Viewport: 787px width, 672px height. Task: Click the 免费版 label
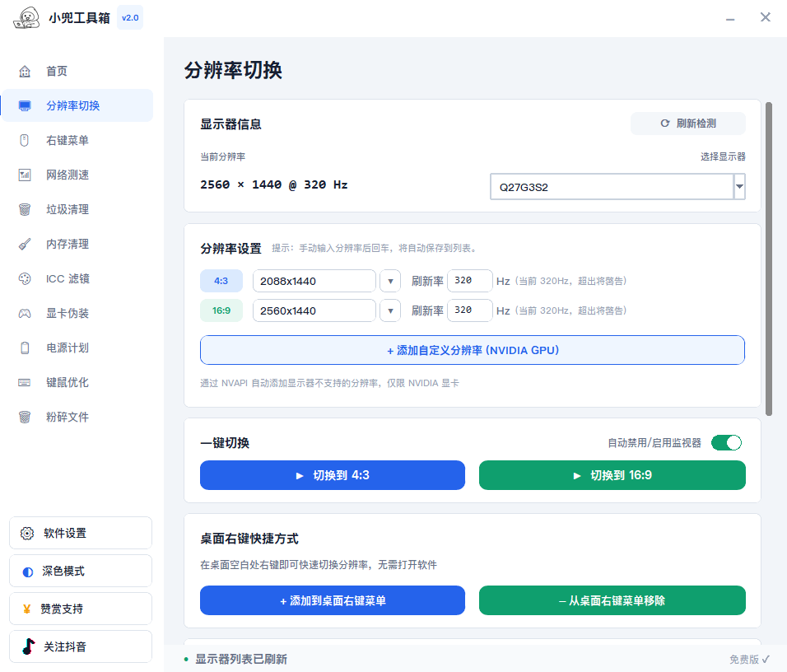[x=744, y=659]
